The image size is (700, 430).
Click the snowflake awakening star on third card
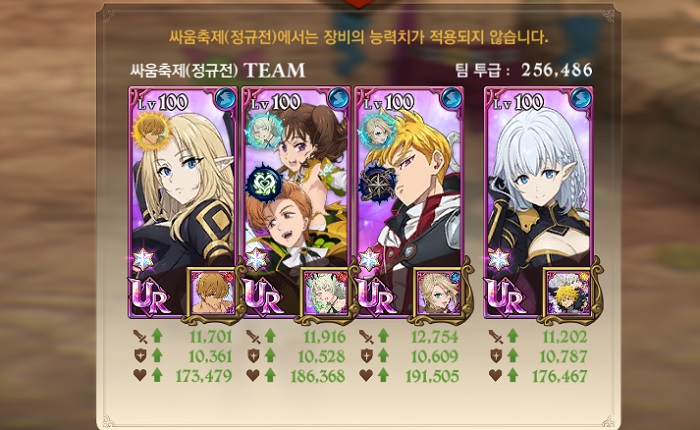tap(370, 260)
